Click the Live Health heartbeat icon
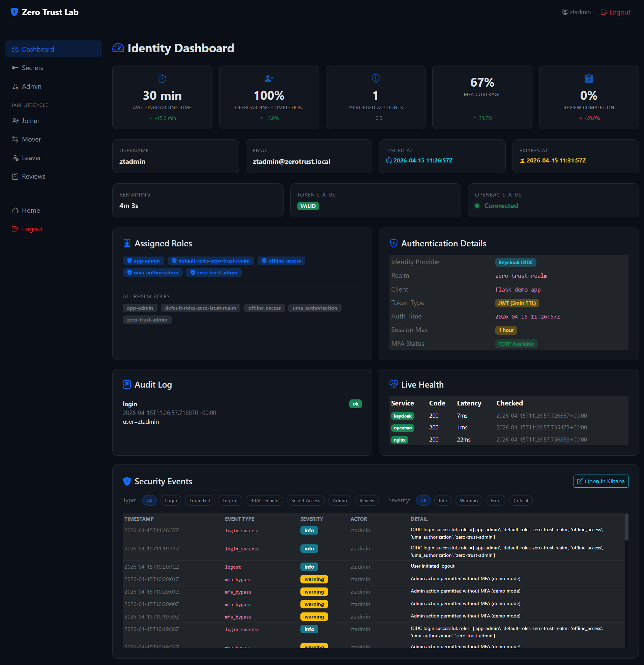This screenshot has width=644, height=665. click(393, 384)
